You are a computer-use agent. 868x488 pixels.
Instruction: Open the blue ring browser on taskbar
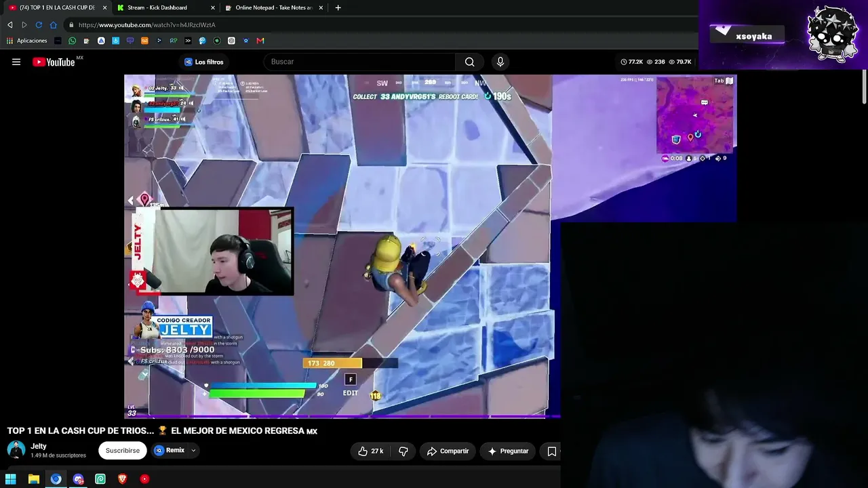pyautogui.click(x=56, y=479)
